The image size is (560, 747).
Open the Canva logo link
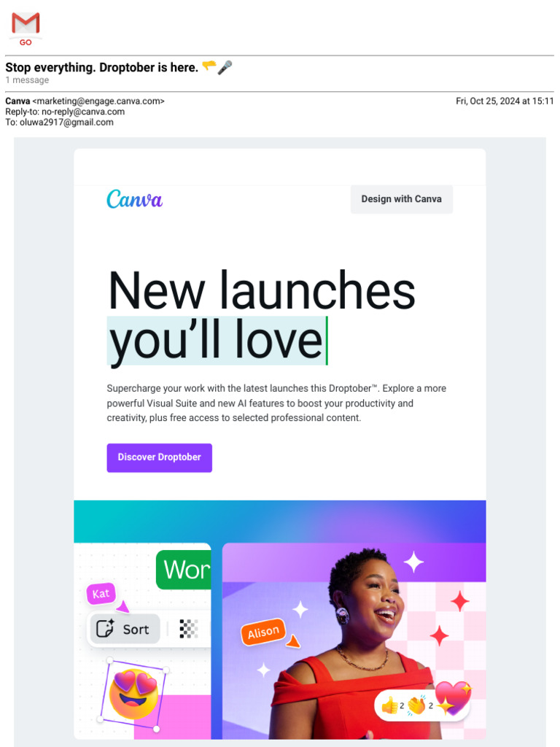coord(134,199)
